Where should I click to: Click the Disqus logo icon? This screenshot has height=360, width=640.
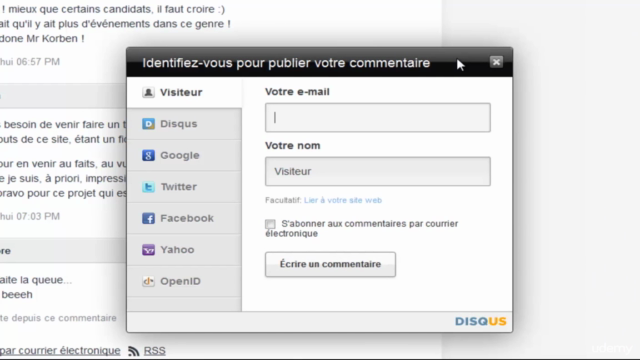tap(148, 124)
